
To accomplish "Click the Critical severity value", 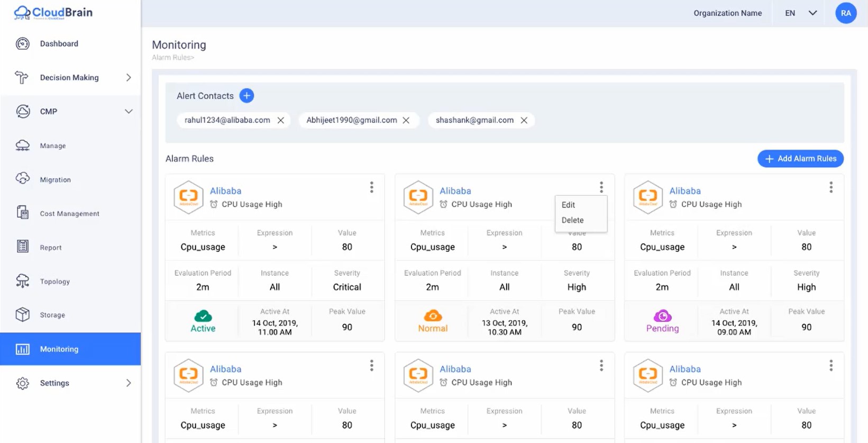I will pos(347,287).
